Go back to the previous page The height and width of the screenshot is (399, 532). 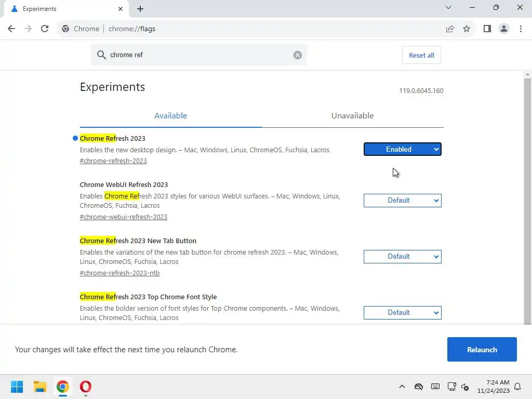click(11, 29)
